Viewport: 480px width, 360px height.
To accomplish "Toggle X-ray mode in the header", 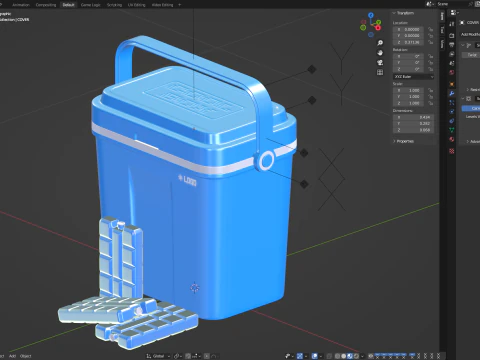I will (329, 356).
